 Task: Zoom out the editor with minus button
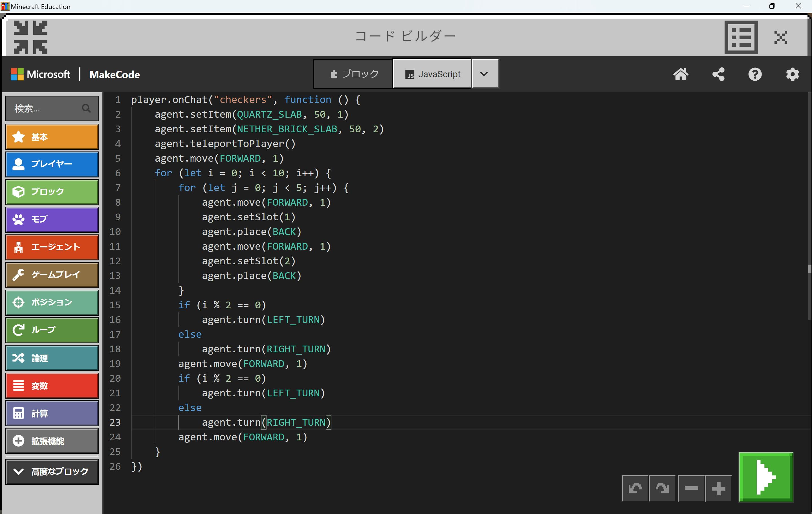point(691,488)
